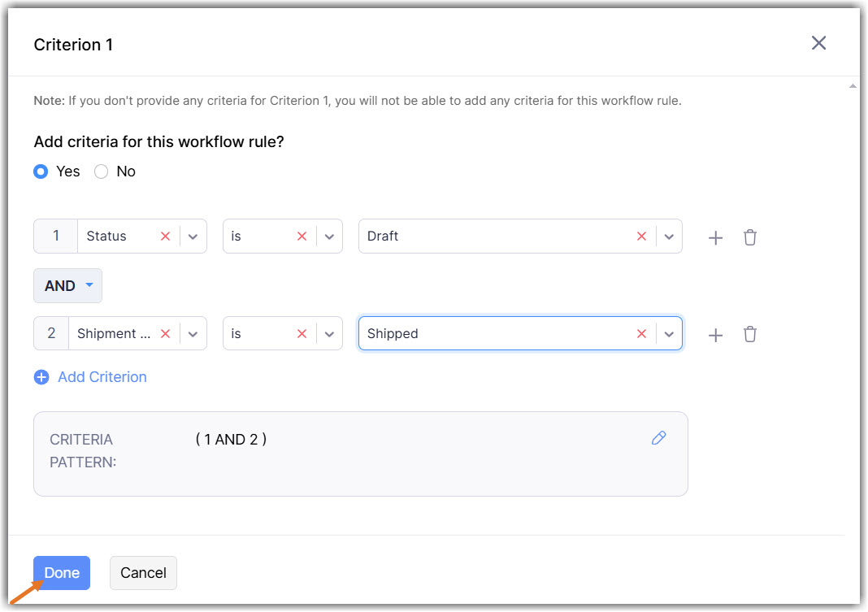Add a row after criterion 1
Image resolution: width=868 pixels, height=612 pixels.
coord(715,238)
